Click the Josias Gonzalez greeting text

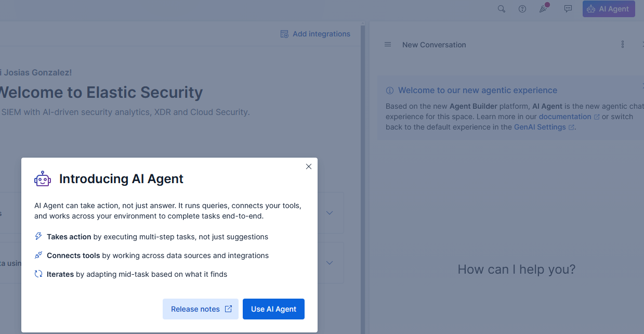click(x=36, y=73)
